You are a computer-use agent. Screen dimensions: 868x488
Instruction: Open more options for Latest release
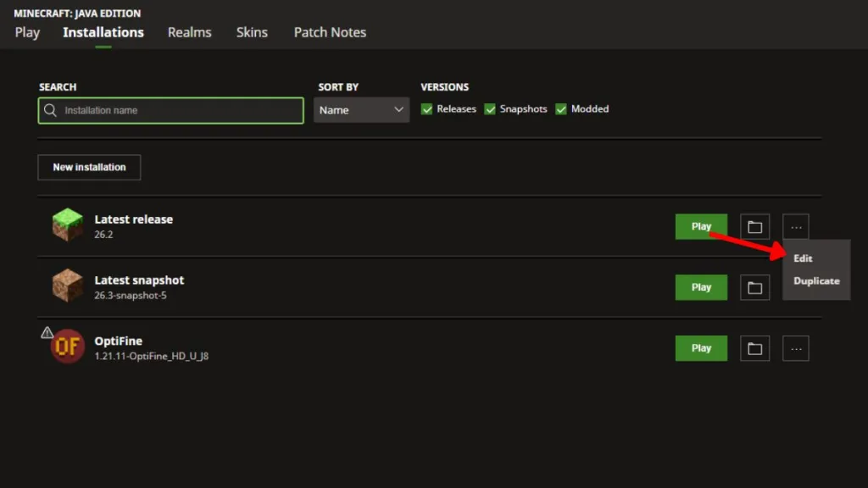pos(795,226)
